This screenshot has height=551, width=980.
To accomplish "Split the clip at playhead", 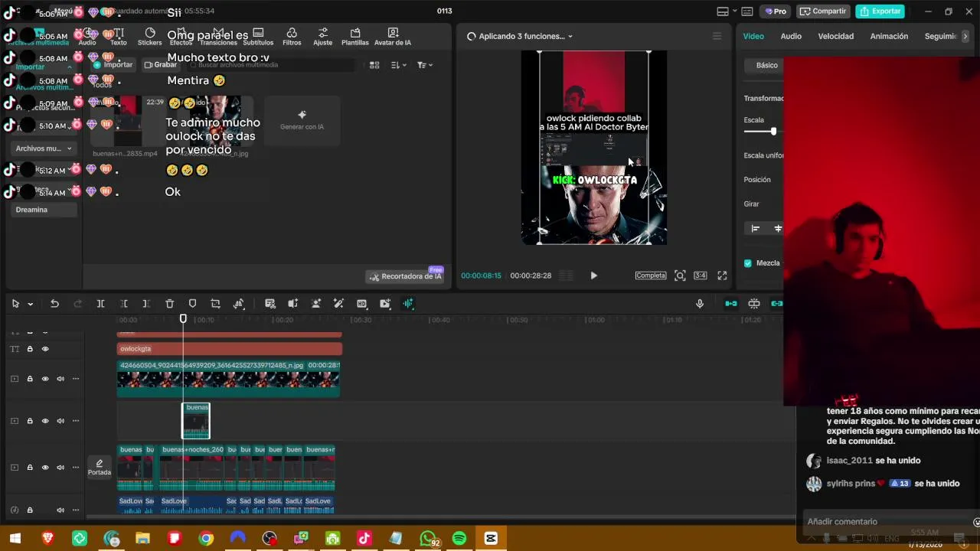I will coord(100,304).
